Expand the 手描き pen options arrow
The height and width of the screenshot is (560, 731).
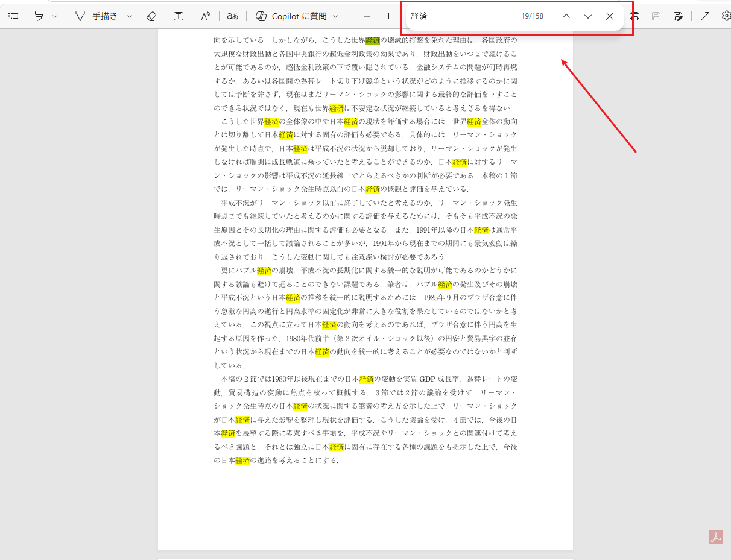coord(130,16)
